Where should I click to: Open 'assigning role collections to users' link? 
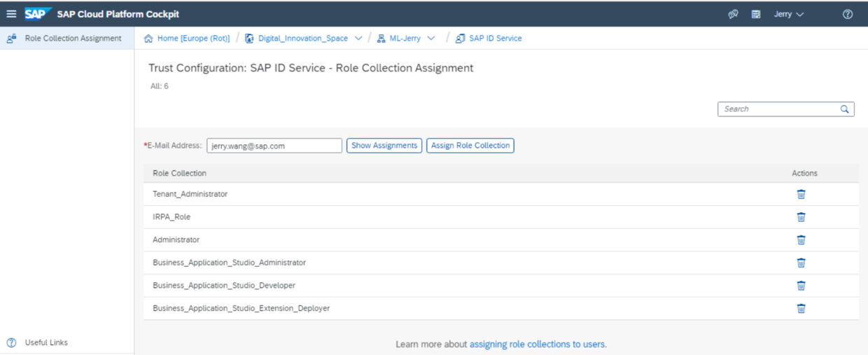(x=537, y=344)
